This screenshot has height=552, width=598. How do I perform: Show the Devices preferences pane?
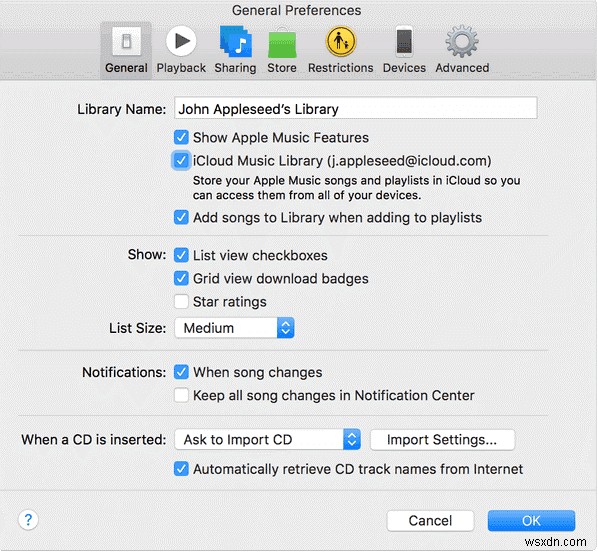[404, 50]
